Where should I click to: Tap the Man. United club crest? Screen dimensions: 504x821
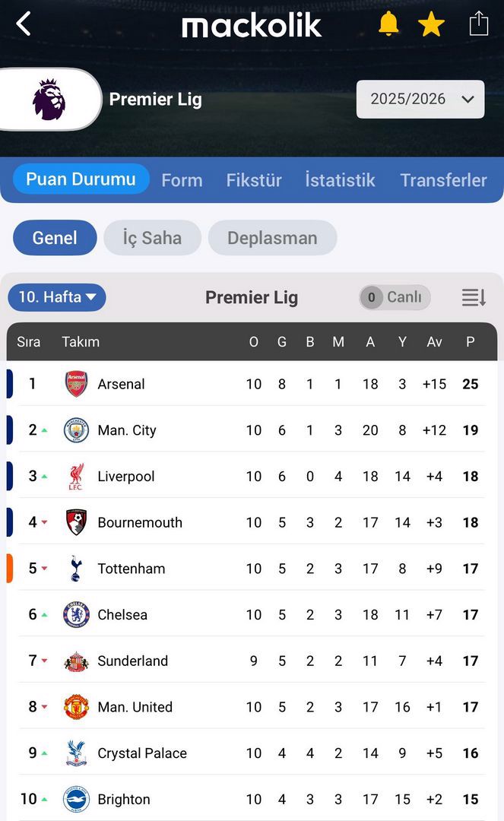[76, 707]
